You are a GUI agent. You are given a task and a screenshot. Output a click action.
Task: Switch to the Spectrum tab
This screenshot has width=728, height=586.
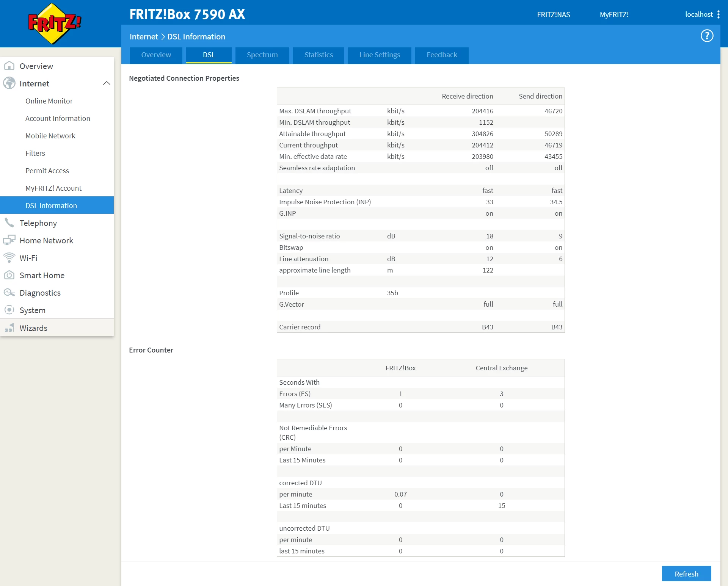pos(262,55)
